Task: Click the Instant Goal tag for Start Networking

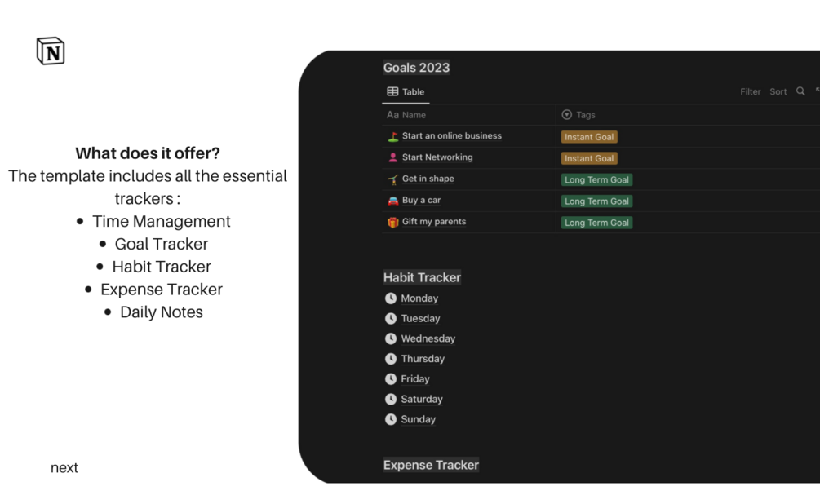Action: [589, 158]
